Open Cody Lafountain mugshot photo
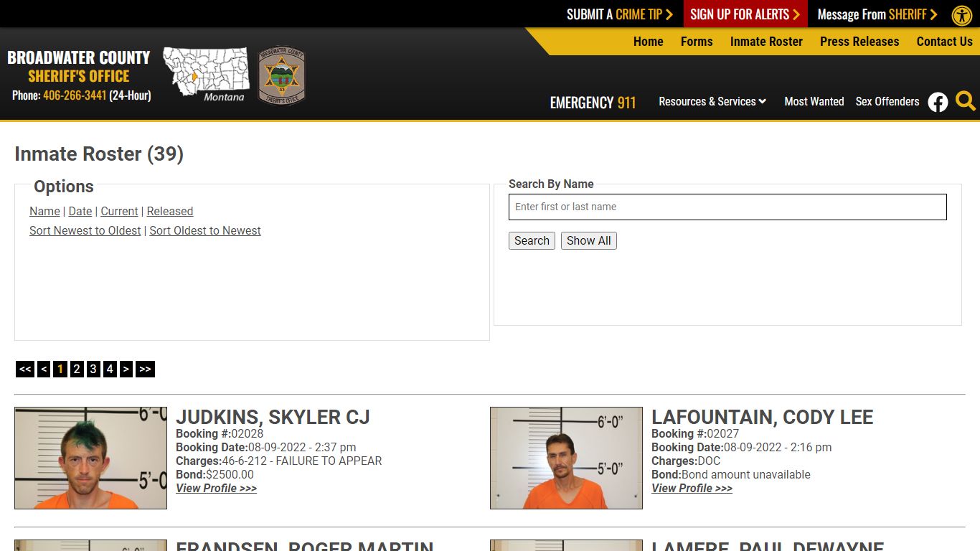The width and height of the screenshot is (980, 551). click(566, 458)
